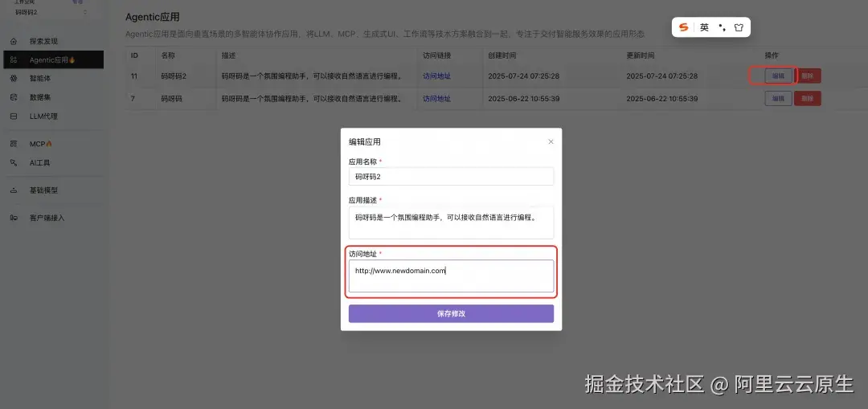Click the Agentic应用 sidebar icon
This screenshot has height=409, width=868.
click(x=14, y=59)
